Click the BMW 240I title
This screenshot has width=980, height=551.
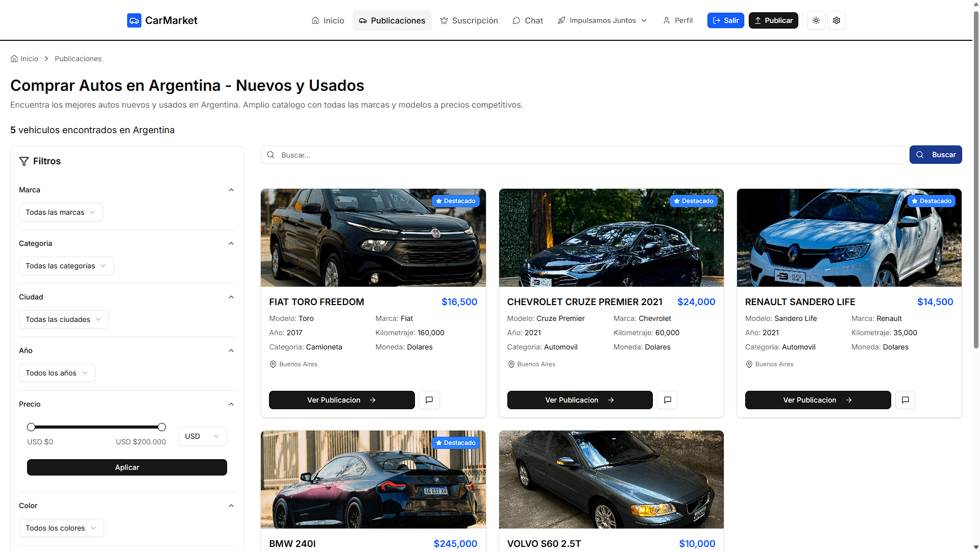(x=292, y=544)
